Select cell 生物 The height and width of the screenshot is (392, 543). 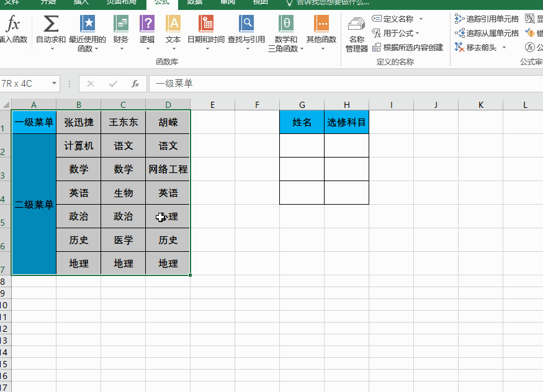coord(123,193)
